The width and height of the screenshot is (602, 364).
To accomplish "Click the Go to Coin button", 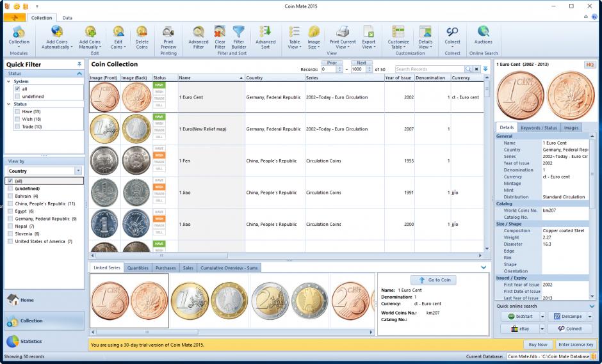I will (x=435, y=280).
